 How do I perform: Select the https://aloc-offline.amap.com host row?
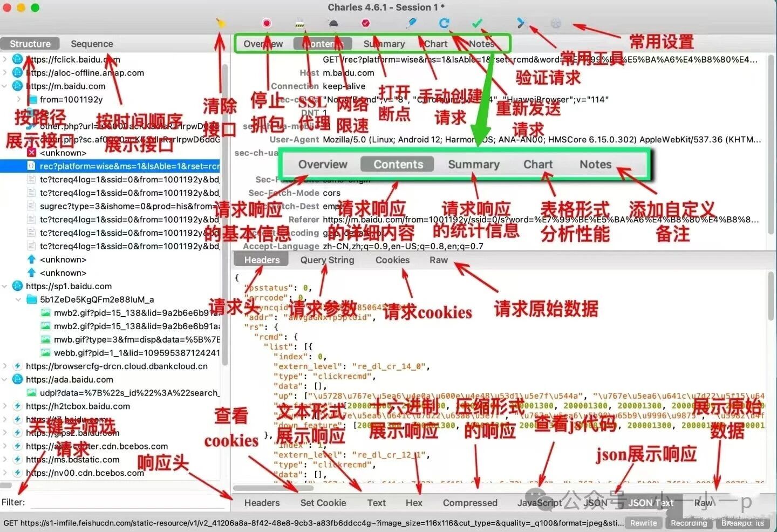[110, 73]
